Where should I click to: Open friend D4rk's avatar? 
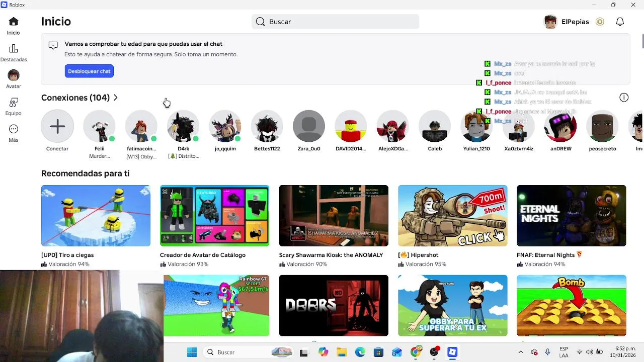pyautogui.click(x=183, y=126)
